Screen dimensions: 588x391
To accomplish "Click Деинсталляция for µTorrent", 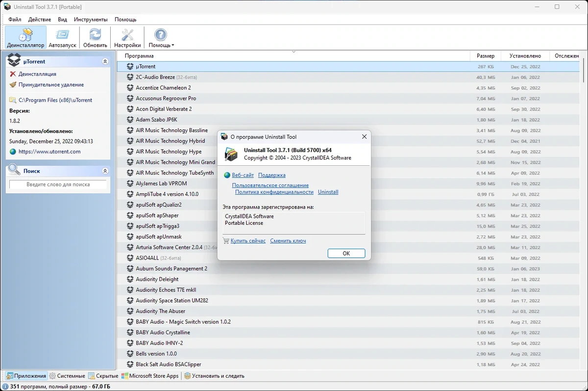I will 37,74.
